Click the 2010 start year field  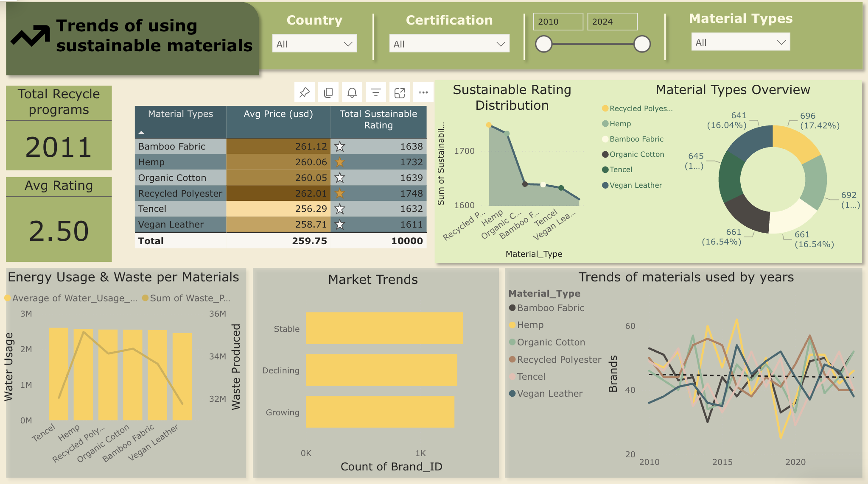[x=557, y=22]
